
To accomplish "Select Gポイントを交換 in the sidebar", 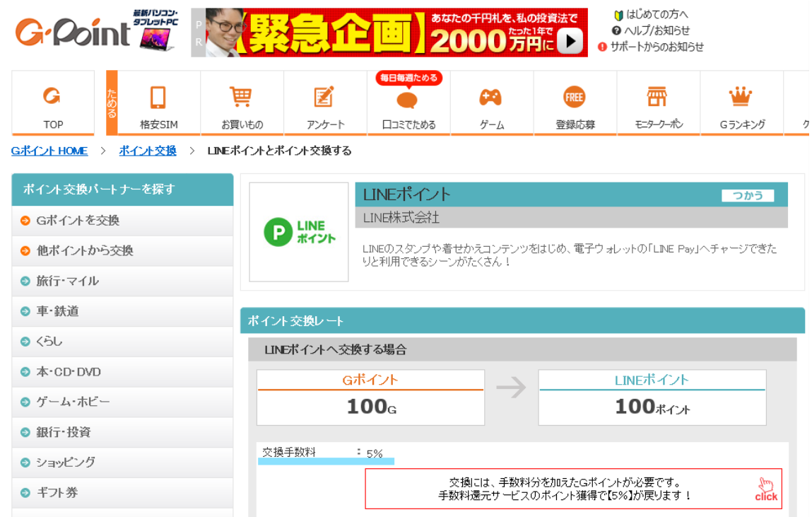I will [123, 221].
